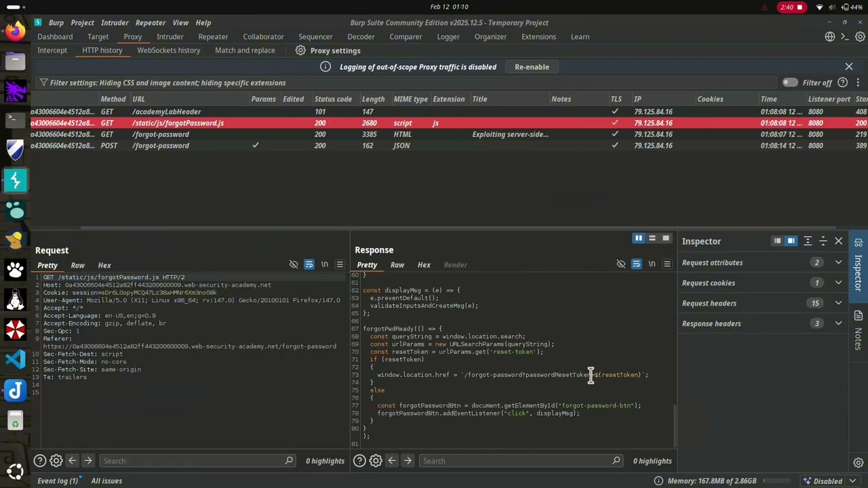Open Request message options menu icon
This screenshot has width=868, height=488.
pyautogui.click(x=340, y=264)
